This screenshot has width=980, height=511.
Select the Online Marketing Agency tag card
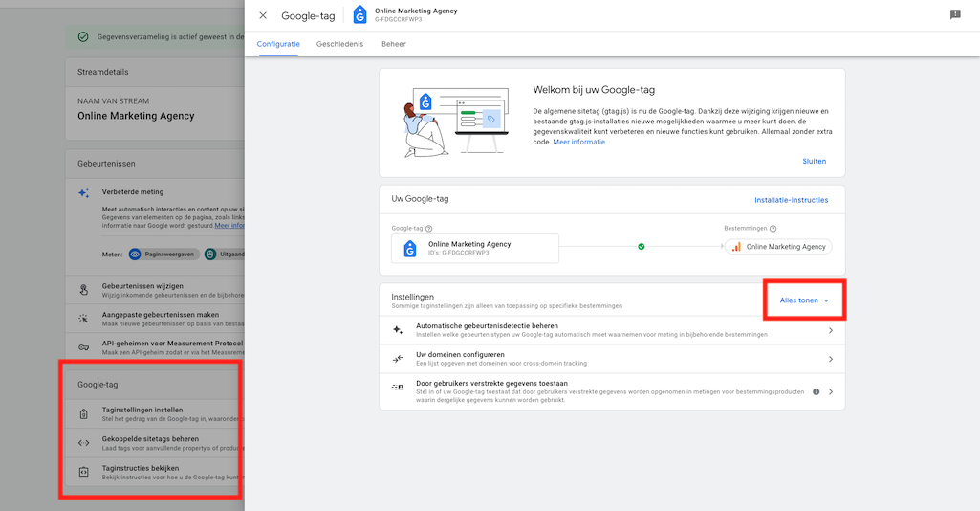tap(475, 248)
